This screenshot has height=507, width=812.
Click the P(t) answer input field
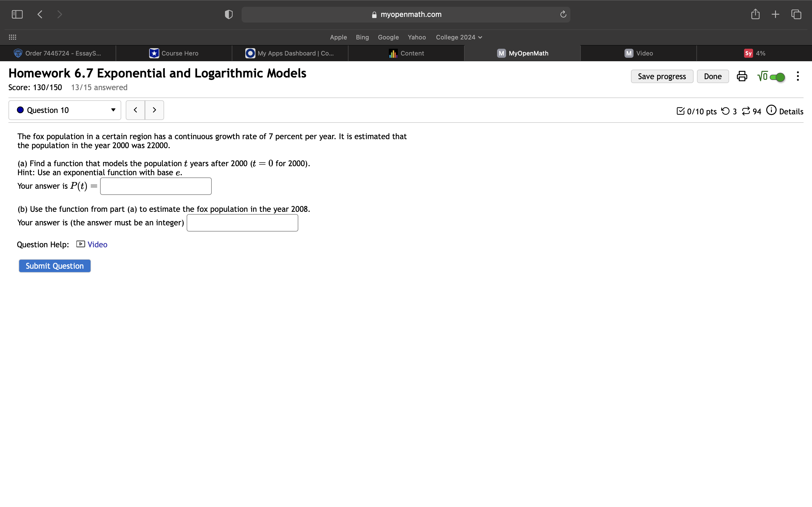155,186
